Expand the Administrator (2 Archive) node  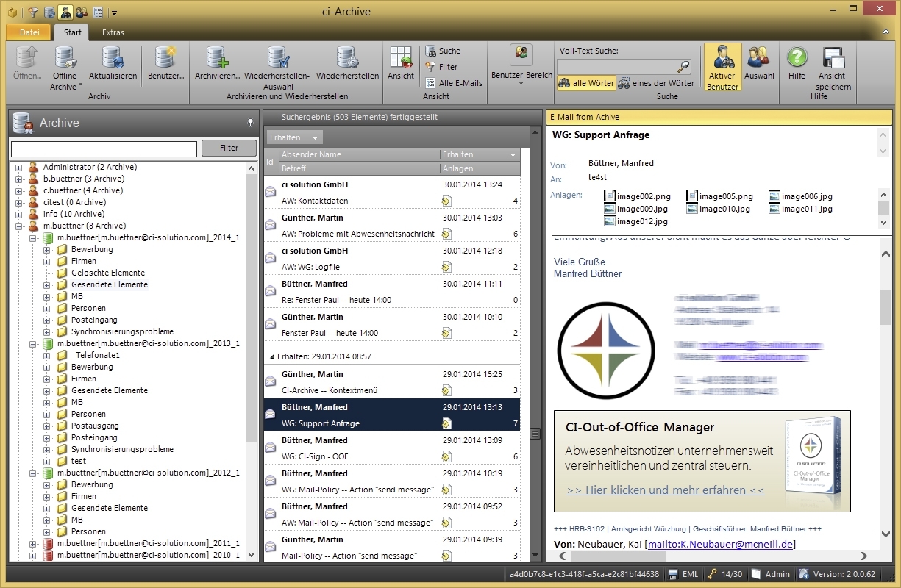click(x=18, y=168)
